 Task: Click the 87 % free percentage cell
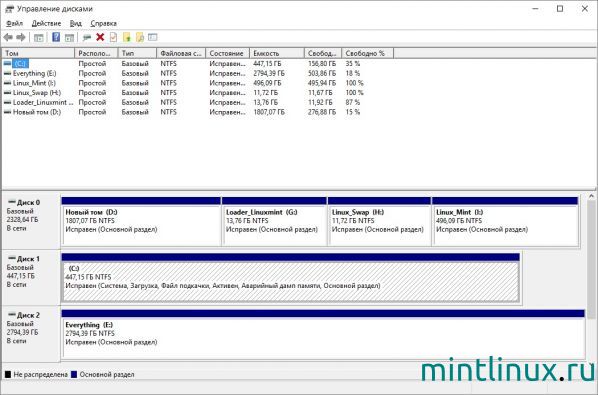(x=353, y=102)
